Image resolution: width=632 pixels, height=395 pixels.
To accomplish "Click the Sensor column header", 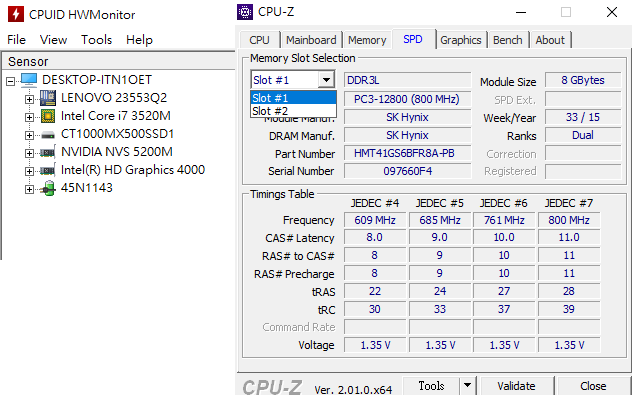I will [119, 61].
